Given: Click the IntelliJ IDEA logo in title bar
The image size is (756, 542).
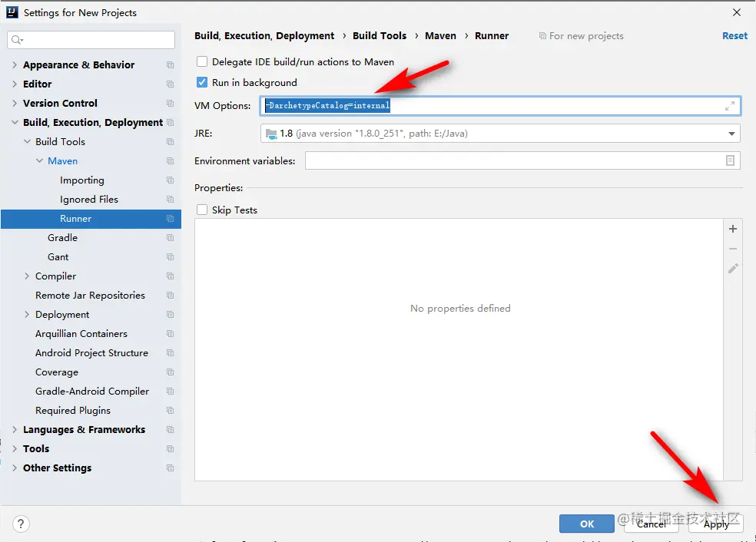Looking at the screenshot, I should 12,12.
